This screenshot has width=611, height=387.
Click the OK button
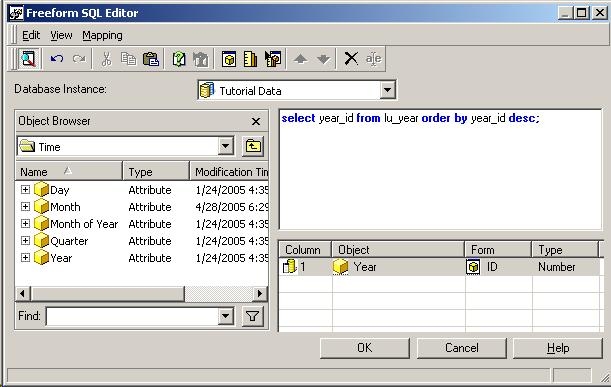(365, 348)
